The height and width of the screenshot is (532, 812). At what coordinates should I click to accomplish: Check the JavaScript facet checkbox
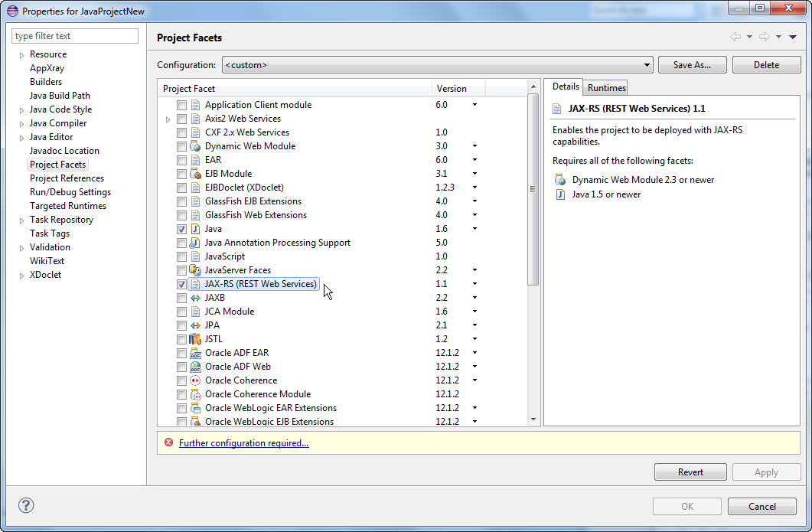(181, 256)
